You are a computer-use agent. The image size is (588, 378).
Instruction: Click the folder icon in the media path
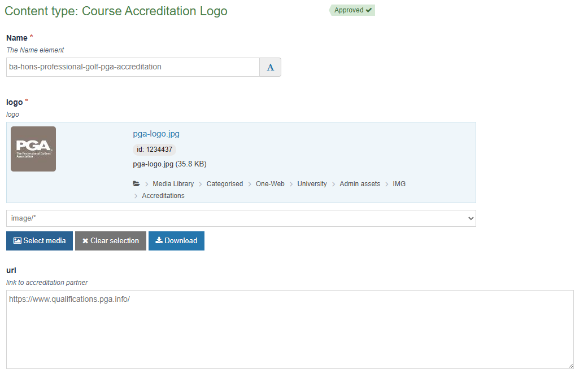click(136, 183)
